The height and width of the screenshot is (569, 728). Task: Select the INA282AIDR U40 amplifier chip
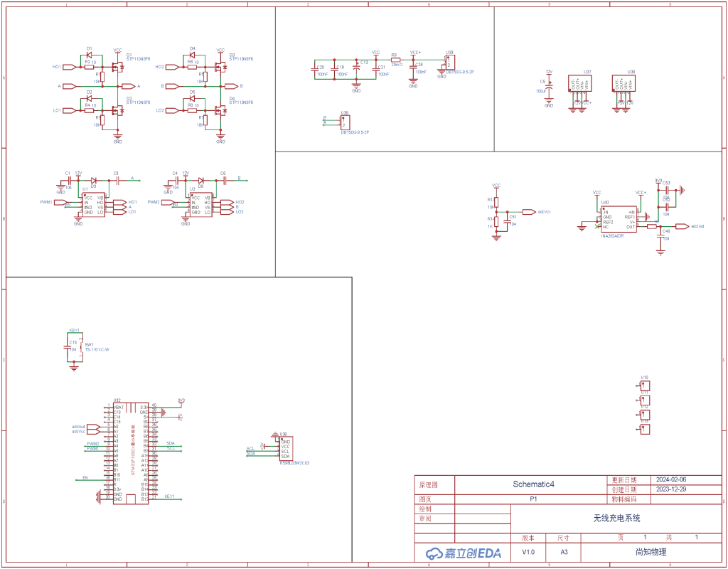619,220
